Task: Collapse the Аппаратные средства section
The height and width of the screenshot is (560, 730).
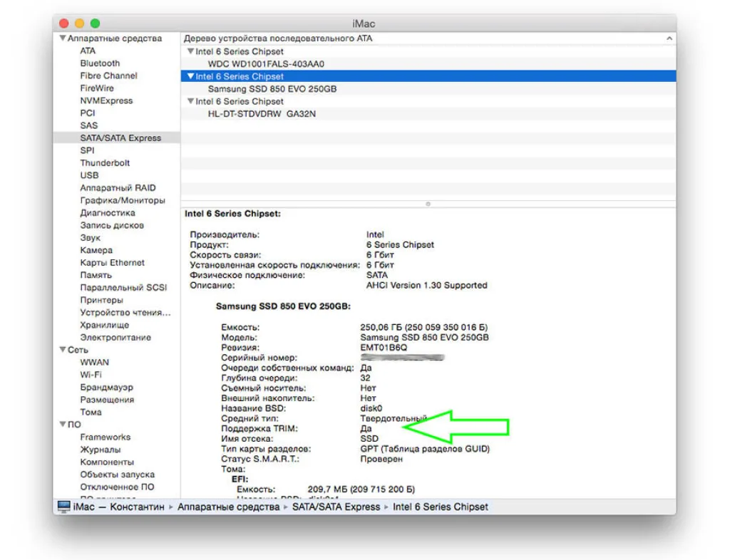Action: [63, 38]
